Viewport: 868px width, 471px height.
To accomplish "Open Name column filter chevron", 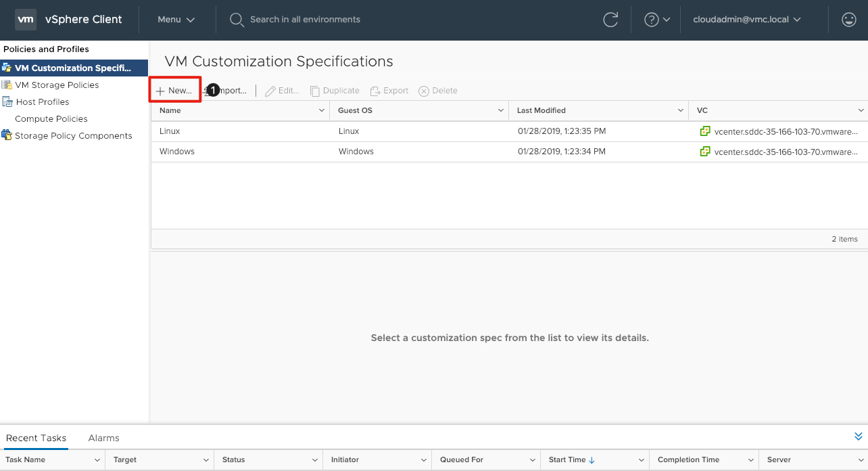I will click(x=322, y=110).
